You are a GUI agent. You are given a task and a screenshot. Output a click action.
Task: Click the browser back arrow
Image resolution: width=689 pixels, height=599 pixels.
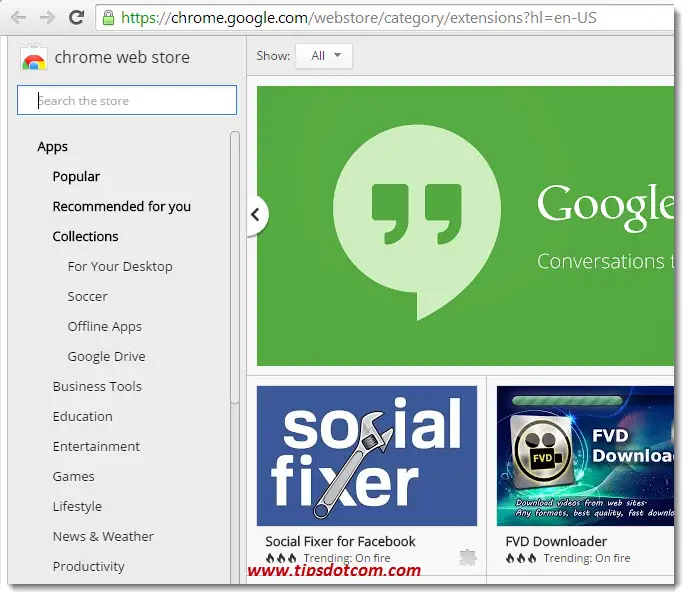18,18
